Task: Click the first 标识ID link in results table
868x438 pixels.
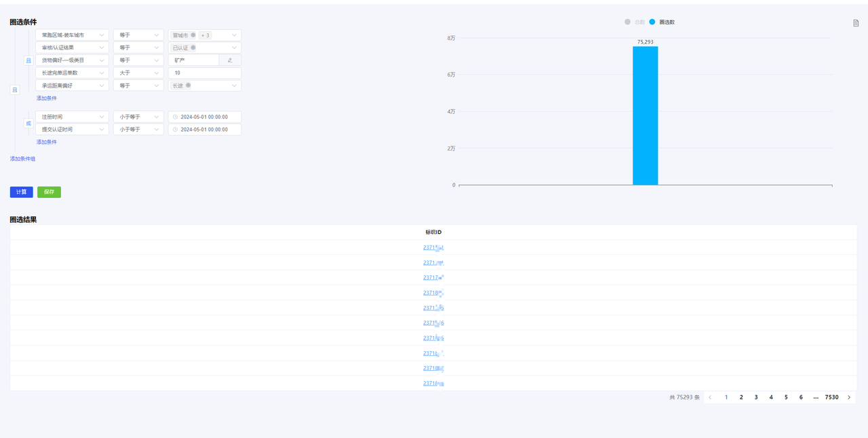Action: click(x=433, y=247)
